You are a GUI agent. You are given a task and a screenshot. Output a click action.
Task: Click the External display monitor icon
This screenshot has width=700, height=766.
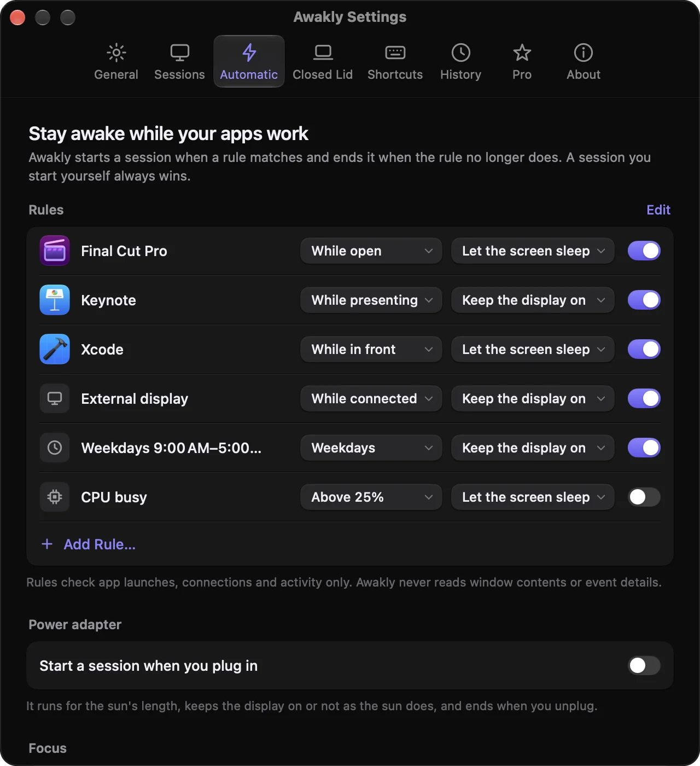coord(55,398)
